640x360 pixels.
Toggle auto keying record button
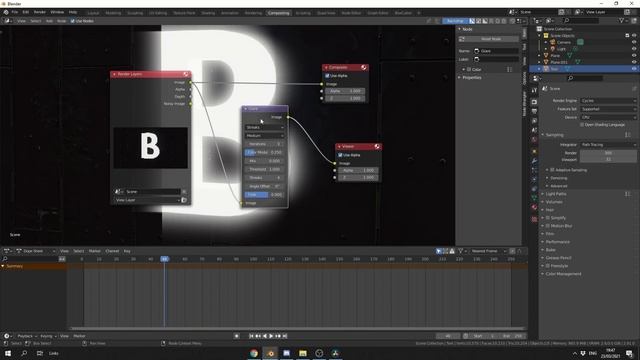coord(237,336)
